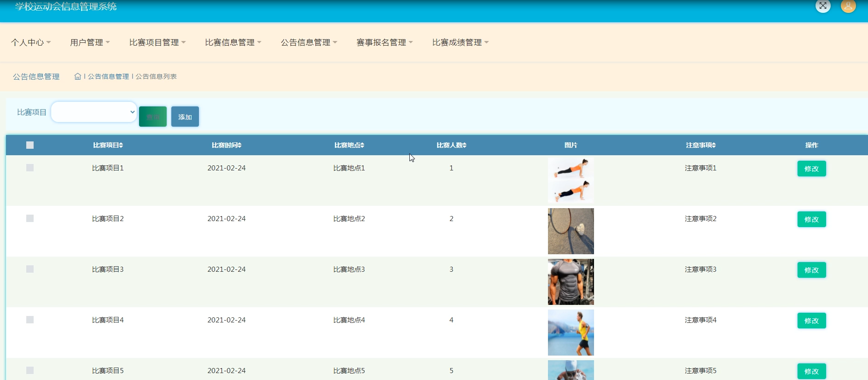
Task: Click the fullscreen toggle icon in header
Action: tap(823, 6)
